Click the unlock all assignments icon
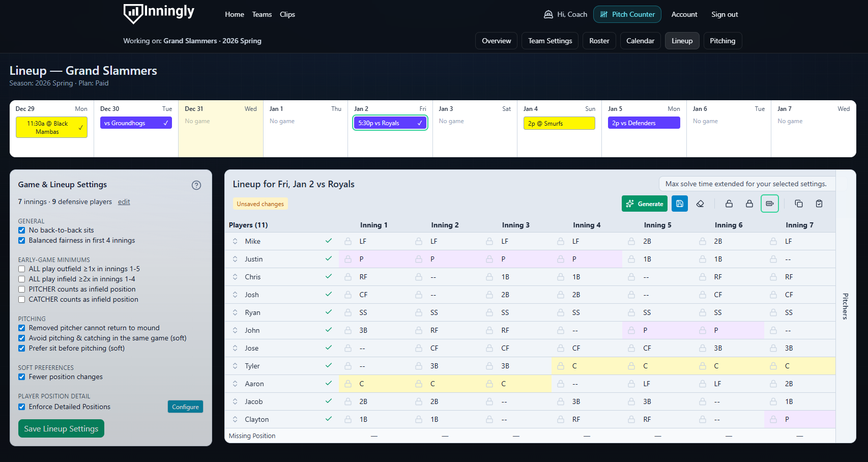Viewport: 868px width, 462px height. pos(729,204)
